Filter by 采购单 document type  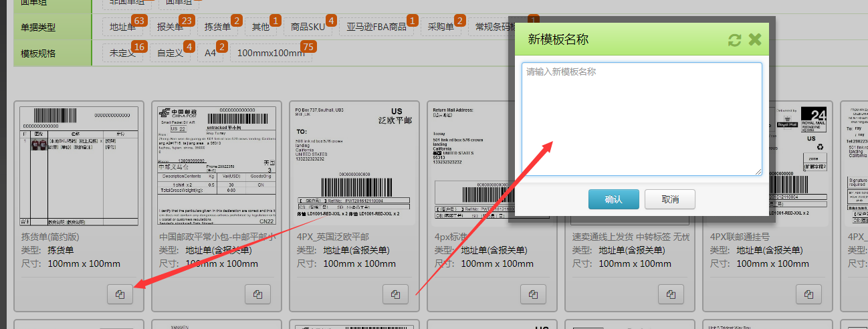(x=441, y=27)
